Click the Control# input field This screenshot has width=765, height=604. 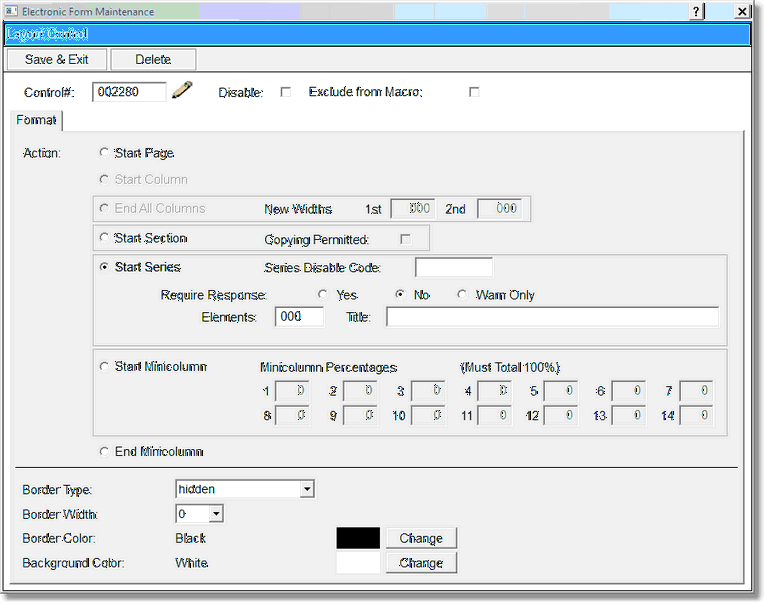(x=129, y=92)
